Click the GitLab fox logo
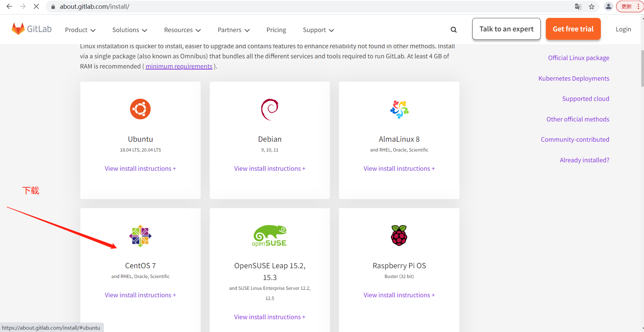Screen dimensions: 644x332 click(x=18, y=29)
